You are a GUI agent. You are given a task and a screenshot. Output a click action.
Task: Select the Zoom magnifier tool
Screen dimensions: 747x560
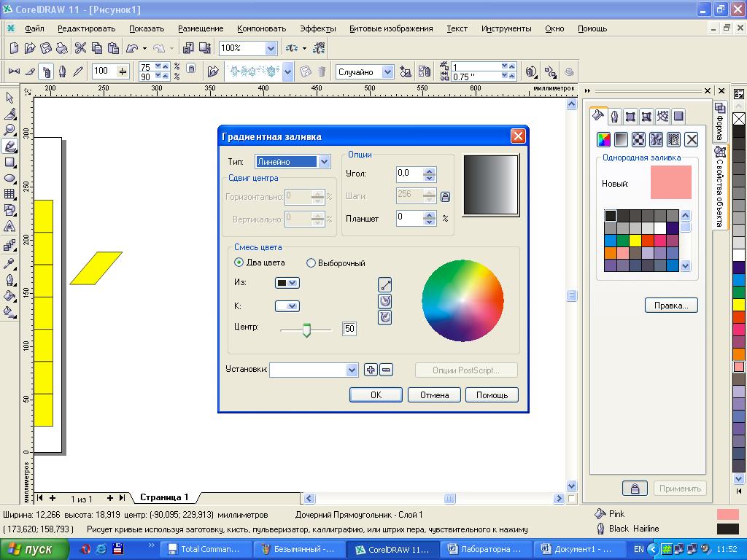[9, 130]
